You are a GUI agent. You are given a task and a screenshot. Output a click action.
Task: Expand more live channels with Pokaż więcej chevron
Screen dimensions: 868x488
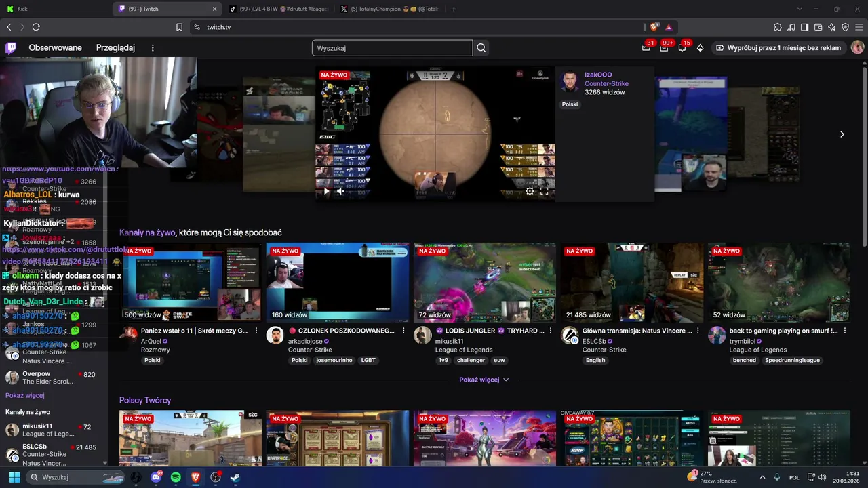(x=484, y=380)
